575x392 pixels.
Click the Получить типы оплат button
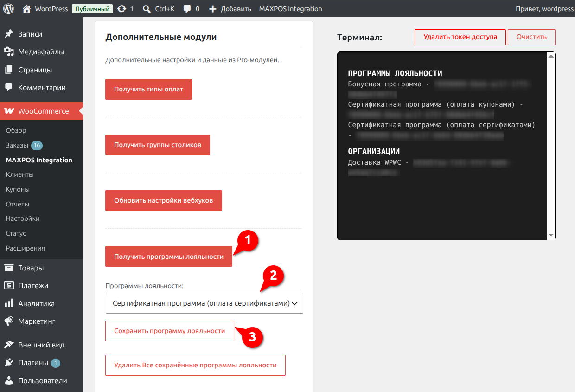pos(148,89)
